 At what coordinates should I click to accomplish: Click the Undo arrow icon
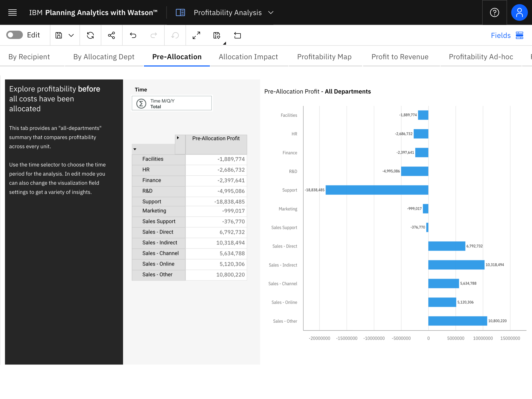pos(133,35)
